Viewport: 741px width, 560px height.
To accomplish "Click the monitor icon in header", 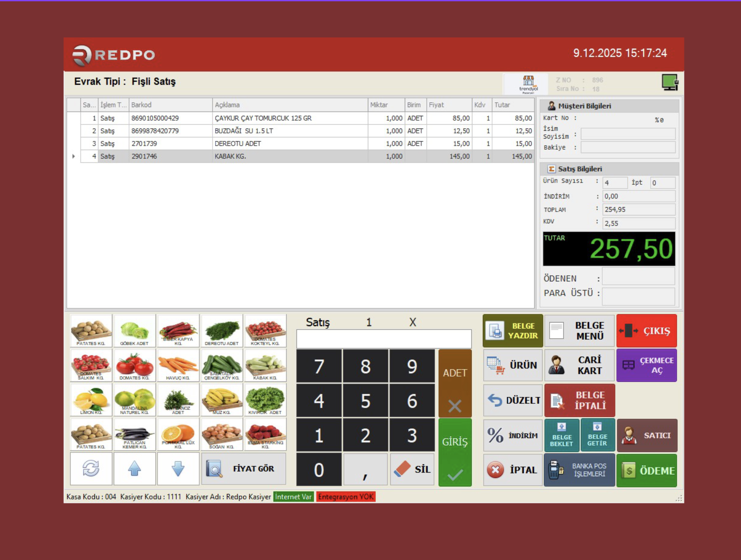I will [x=669, y=82].
